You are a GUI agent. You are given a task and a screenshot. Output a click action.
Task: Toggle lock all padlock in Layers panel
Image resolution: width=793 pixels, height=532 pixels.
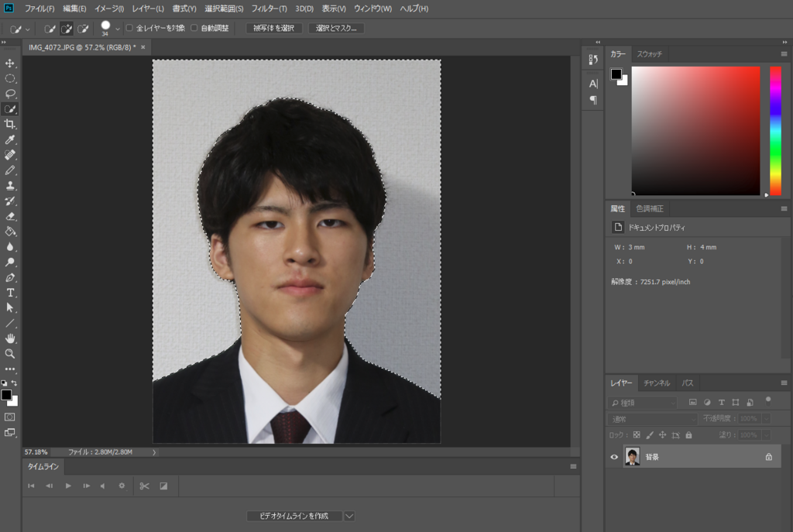688,435
